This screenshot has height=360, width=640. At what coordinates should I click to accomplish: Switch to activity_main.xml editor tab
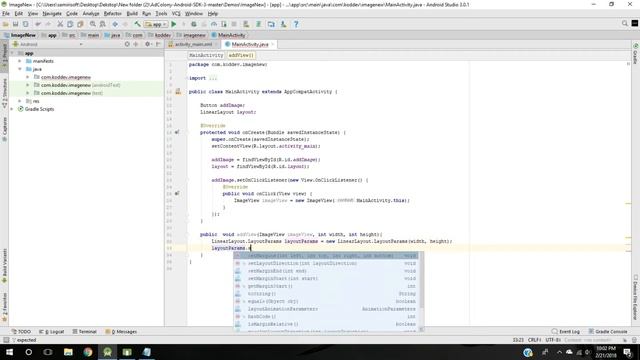[193, 44]
